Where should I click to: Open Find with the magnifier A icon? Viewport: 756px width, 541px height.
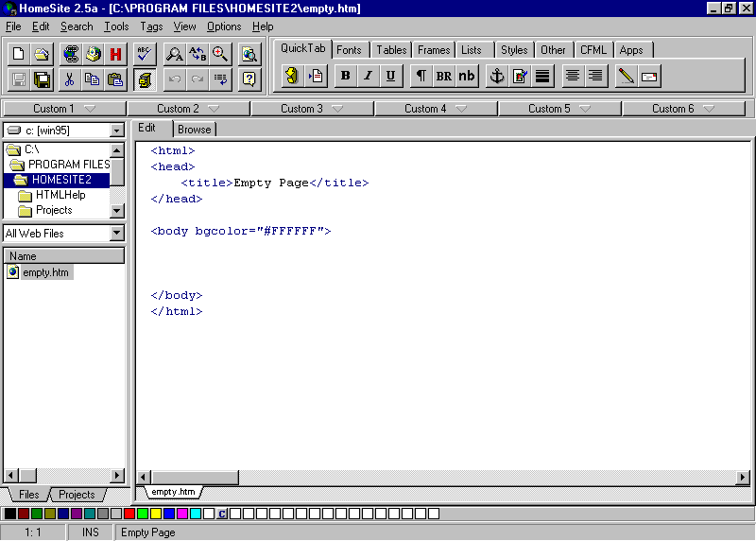(174, 54)
